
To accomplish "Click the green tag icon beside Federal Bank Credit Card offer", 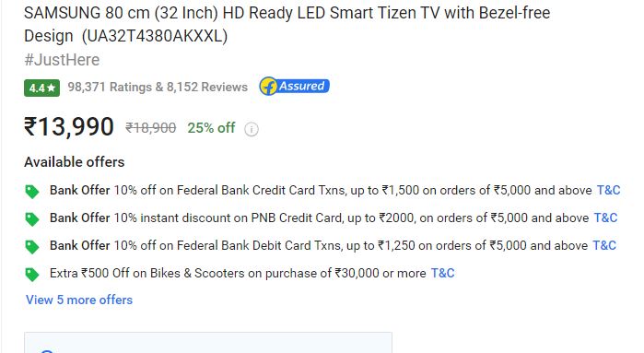I will coord(32,192).
